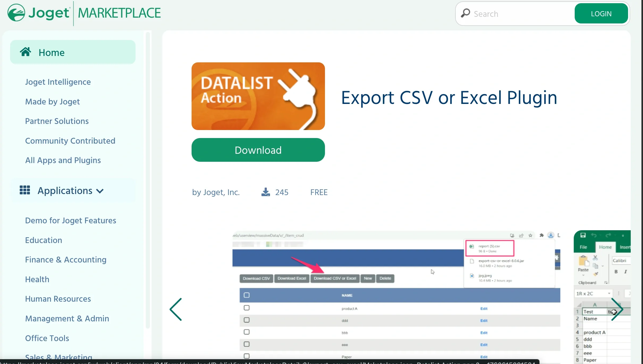Screen dimensions: 643x364
Task: Show the next carousel screenshot
Action: pos(617,309)
